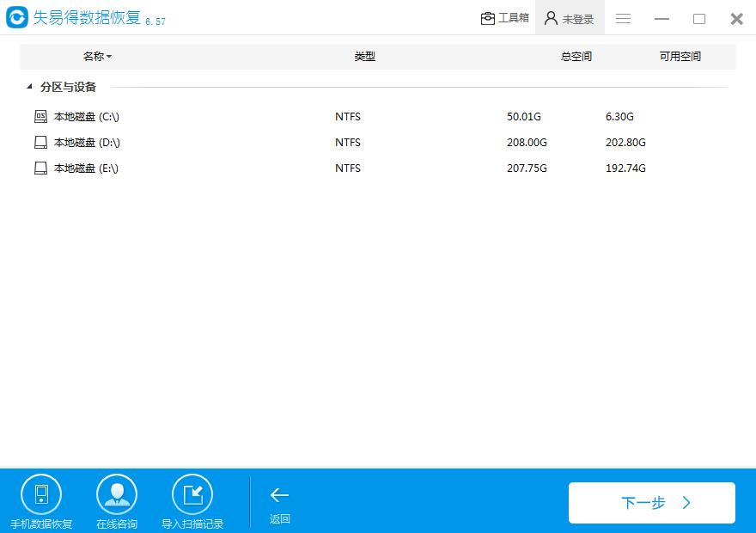The width and height of the screenshot is (756, 533).
Task: Open the 名称 sorting dropdown
Action: (97, 56)
